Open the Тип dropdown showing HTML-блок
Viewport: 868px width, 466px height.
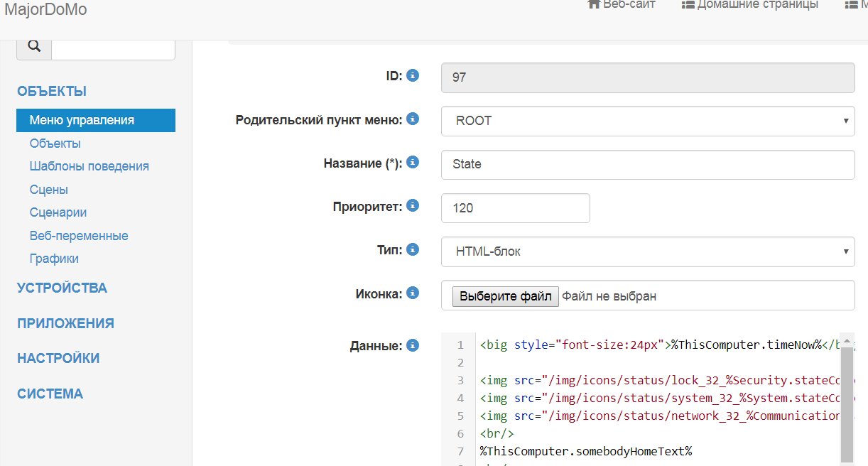pyautogui.click(x=647, y=251)
